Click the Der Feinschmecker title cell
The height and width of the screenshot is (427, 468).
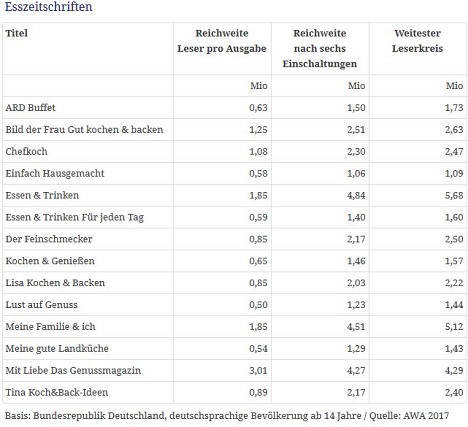point(49,239)
